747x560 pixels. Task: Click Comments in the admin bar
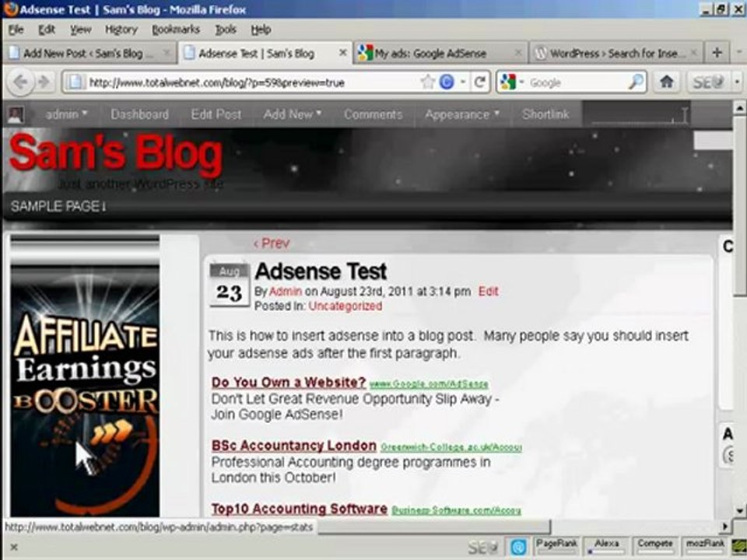[373, 114]
